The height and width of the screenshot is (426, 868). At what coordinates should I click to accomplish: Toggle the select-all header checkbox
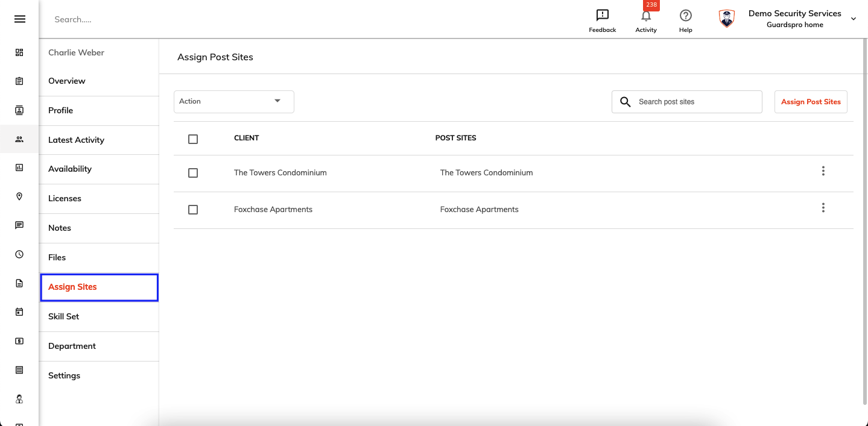click(x=193, y=139)
